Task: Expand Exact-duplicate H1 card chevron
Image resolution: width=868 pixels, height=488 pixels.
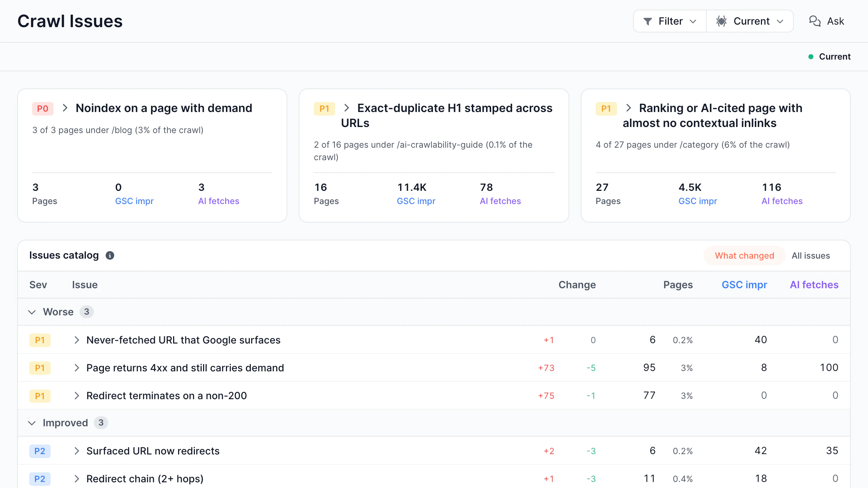Action: pos(347,108)
